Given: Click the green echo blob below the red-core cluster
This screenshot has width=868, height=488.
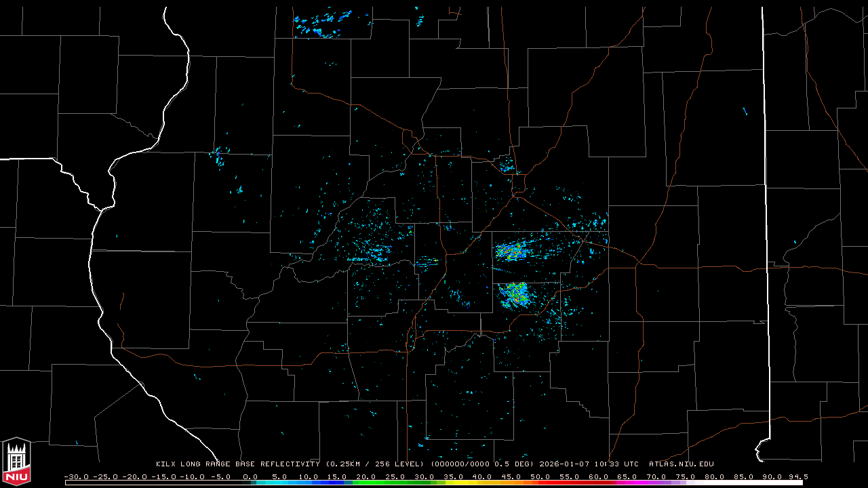Looking at the screenshot, I should point(514,295).
